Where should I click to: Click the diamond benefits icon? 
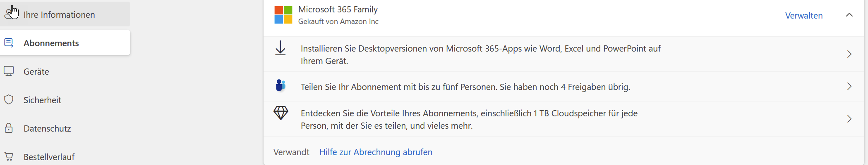tap(281, 113)
